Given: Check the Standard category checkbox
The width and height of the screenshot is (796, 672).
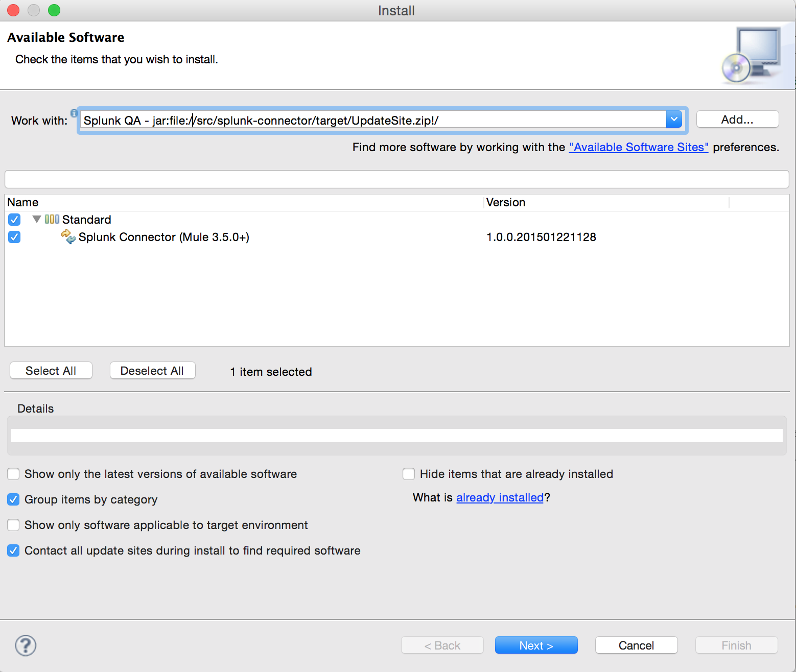Looking at the screenshot, I should (x=14, y=220).
